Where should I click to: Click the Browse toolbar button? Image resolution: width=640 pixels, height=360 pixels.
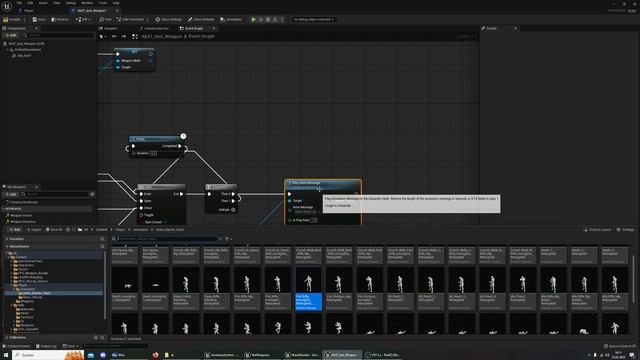point(60,19)
